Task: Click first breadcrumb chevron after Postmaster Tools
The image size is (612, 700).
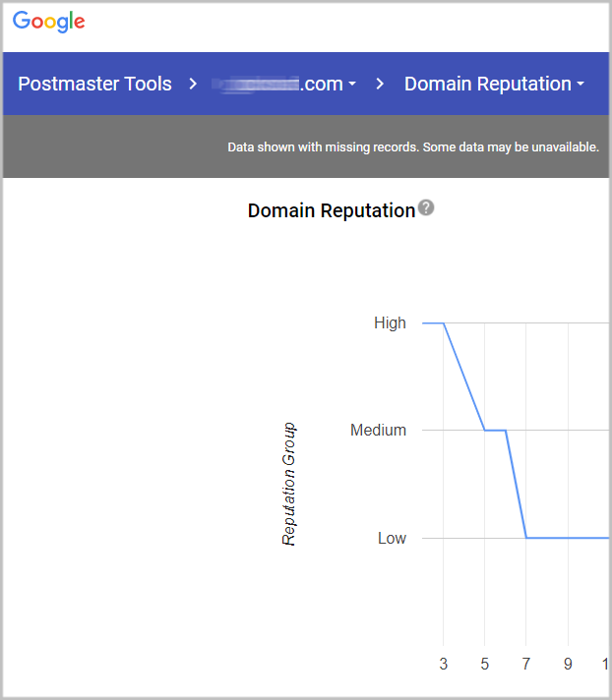Action: (193, 85)
